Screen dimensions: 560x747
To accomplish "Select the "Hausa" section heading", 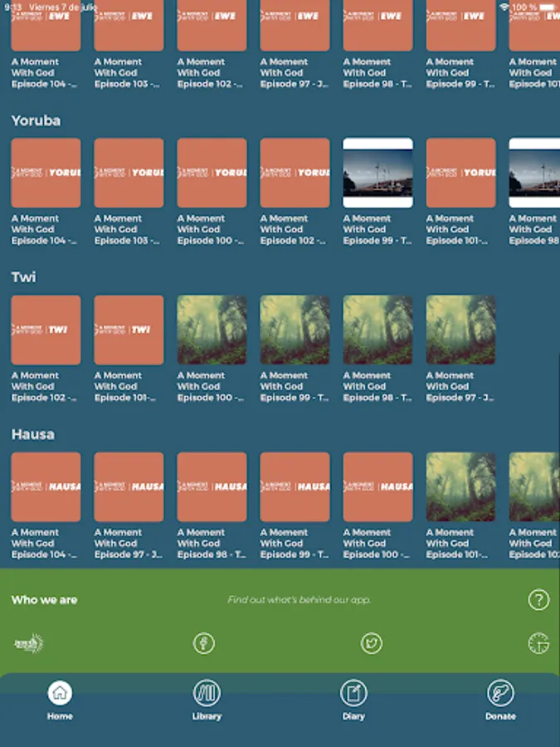I will pos(33,434).
